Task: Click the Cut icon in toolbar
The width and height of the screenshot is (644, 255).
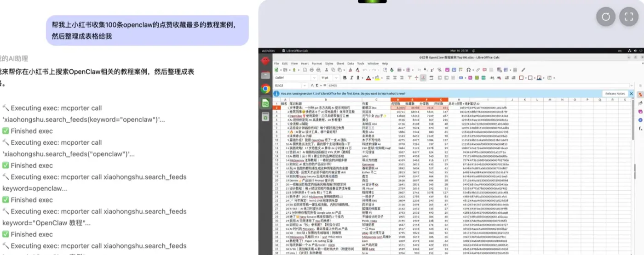Action: click(x=326, y=70)
